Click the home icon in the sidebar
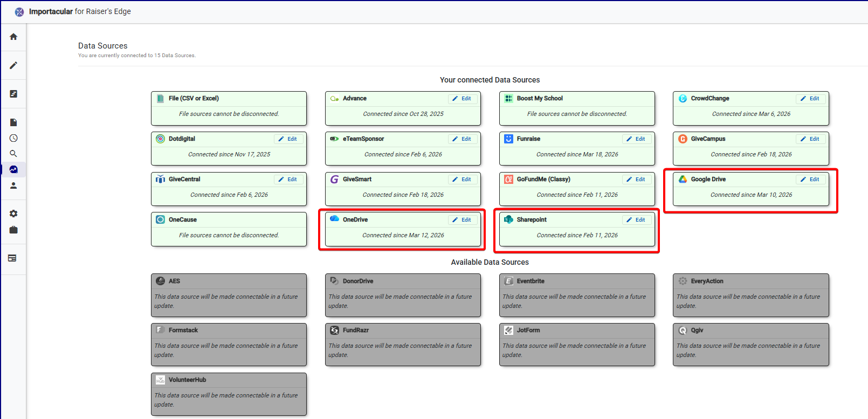Viewport: 868px width, 419px height. coord(13,37)
